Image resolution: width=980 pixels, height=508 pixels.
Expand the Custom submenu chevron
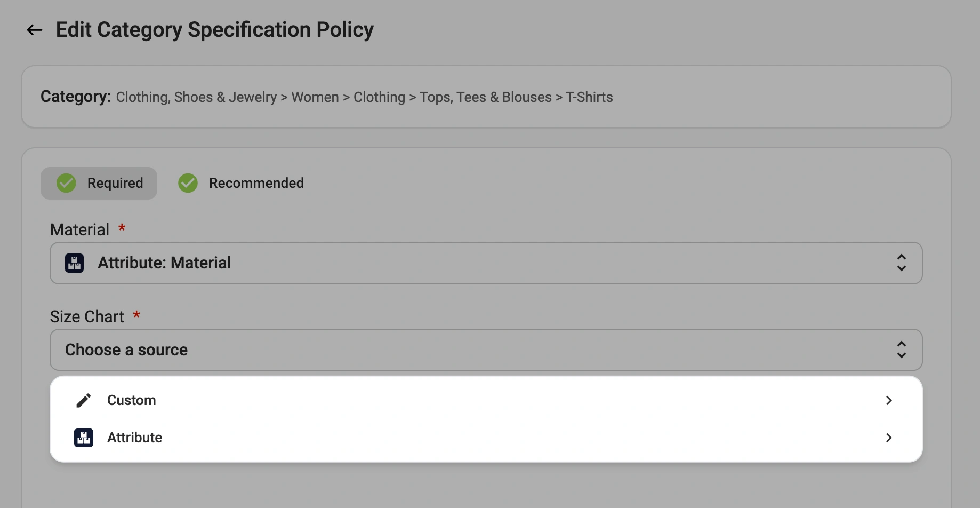888,400
